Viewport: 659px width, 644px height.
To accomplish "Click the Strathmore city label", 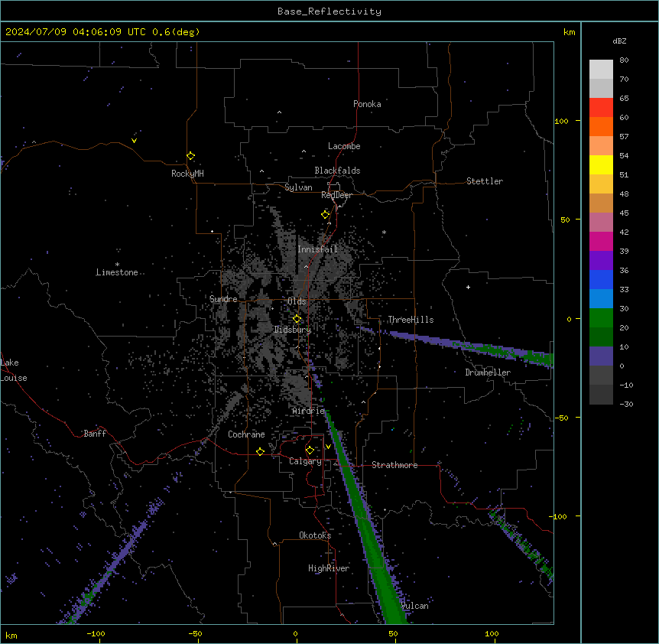I will 394,465.
